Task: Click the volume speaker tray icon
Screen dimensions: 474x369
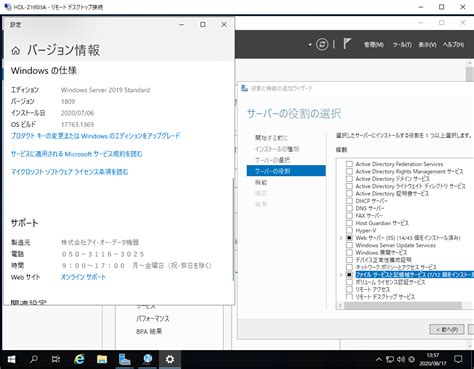Action: click(x=401, y=359)
